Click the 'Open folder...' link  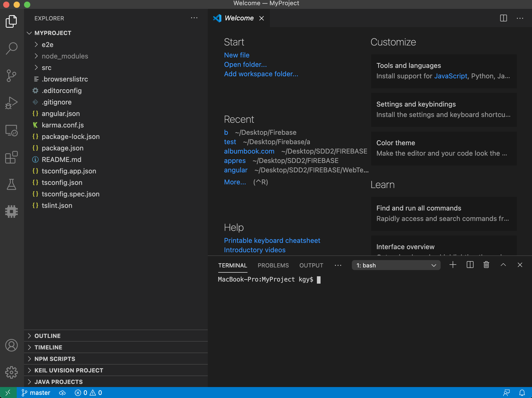pyautogui.click(x=245, y=65)
